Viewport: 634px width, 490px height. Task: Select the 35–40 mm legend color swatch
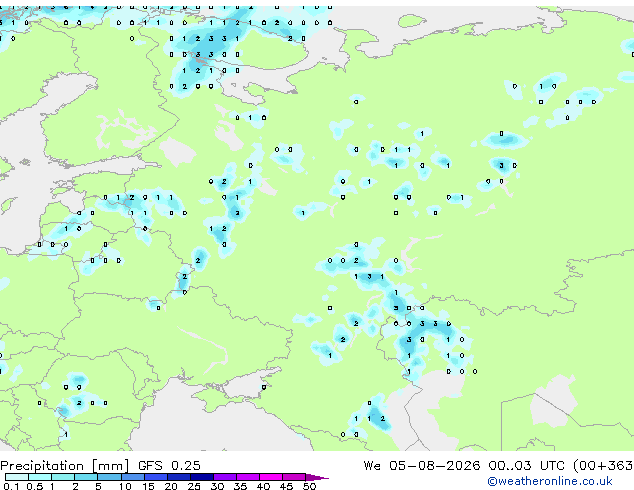pyautogui.click(x=248, y=477)
